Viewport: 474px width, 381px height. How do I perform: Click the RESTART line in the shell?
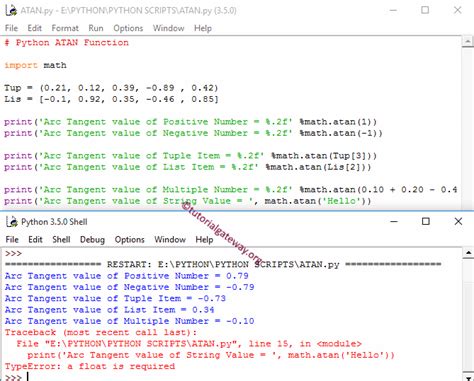coord(223,265)
